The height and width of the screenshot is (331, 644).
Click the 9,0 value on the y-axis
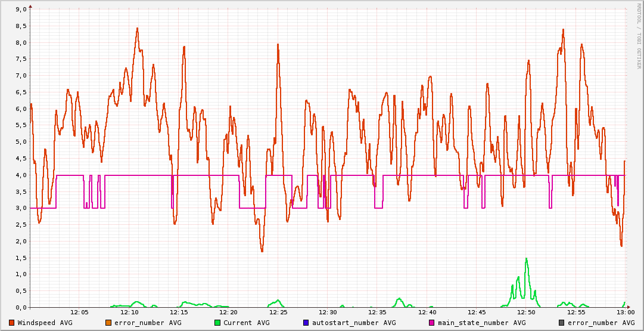tap(20, 10)
